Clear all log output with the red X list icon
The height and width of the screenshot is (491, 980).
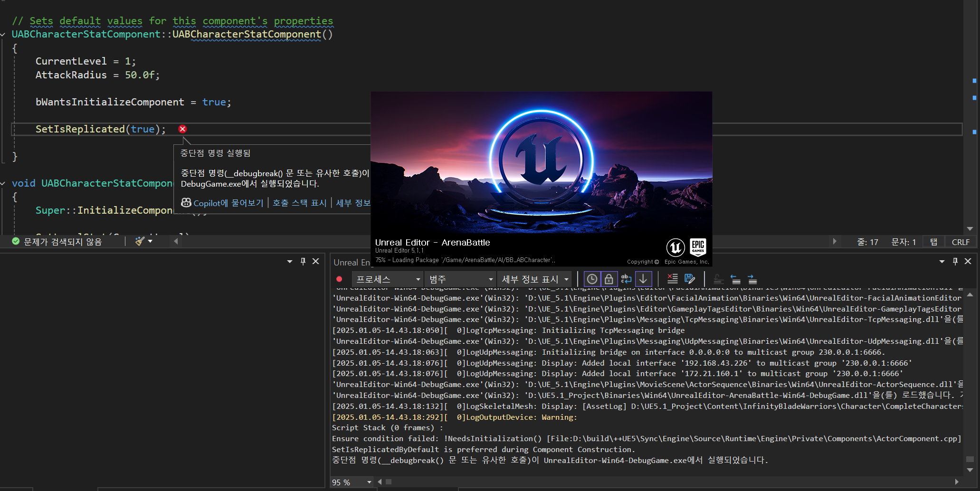pos(672,279)
